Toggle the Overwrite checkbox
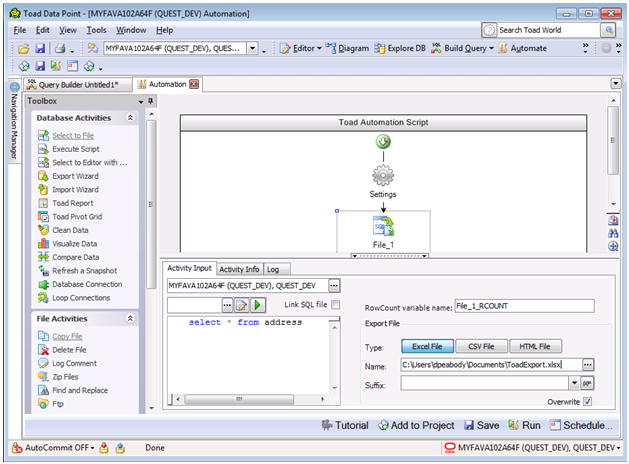Screen dimensions: 629x464 587,401
